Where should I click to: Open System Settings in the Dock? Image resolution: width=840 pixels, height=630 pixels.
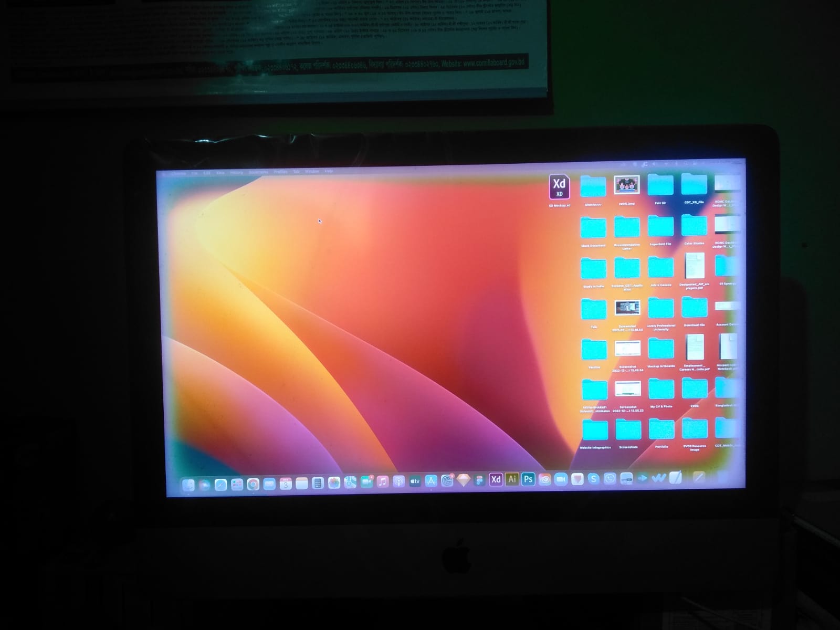pyautogui.click(x=447, y=480)
